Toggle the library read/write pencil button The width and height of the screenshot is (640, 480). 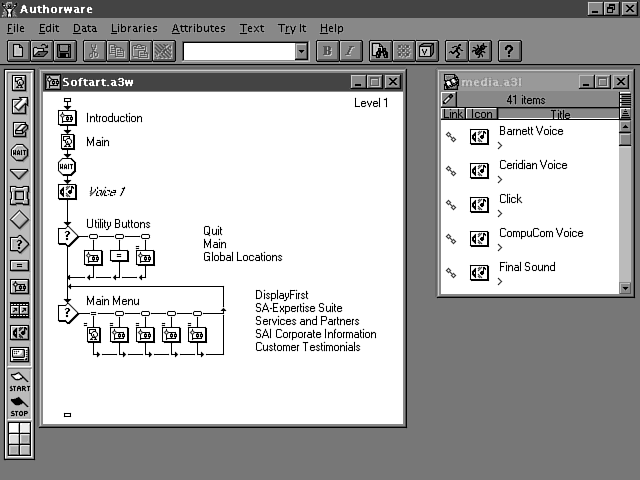(449, 99)
